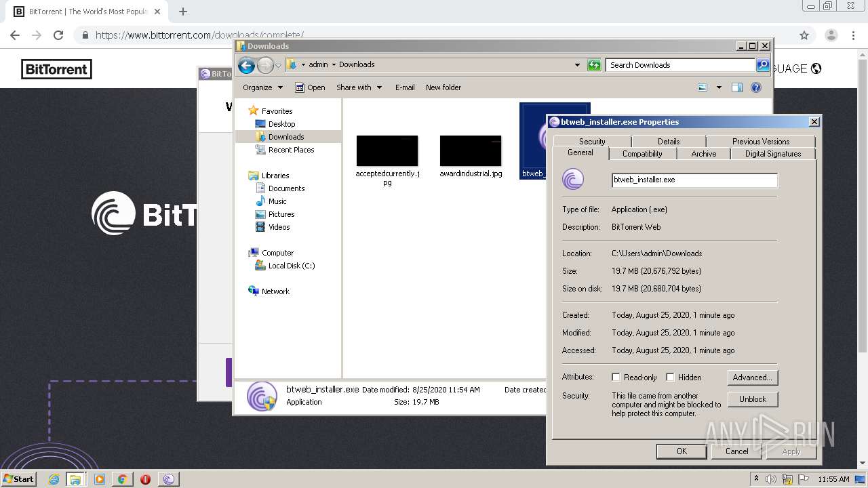Switch to the Details tab
Screen dimensions: 868x488
point(669,141)
